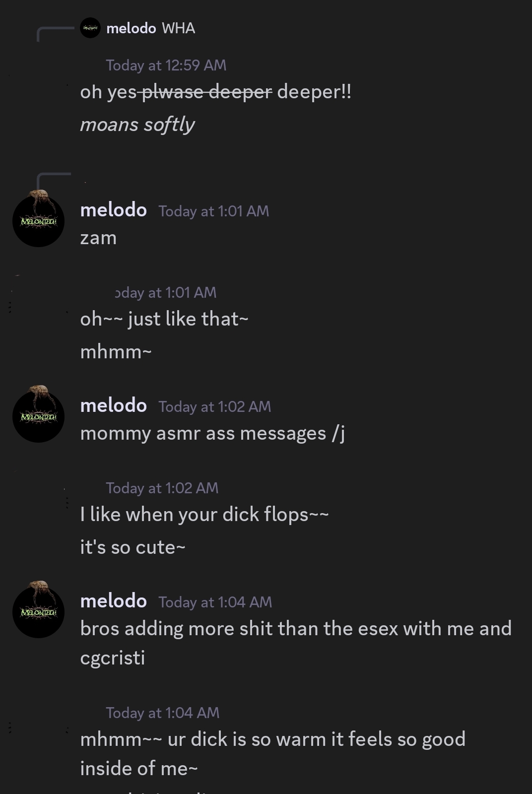Image resolution: width=532 pixels, height=794 pixels.
Task: Click the "mhmm~" message under the 1:01 AM timestamp
Action: tap(116, 352)
